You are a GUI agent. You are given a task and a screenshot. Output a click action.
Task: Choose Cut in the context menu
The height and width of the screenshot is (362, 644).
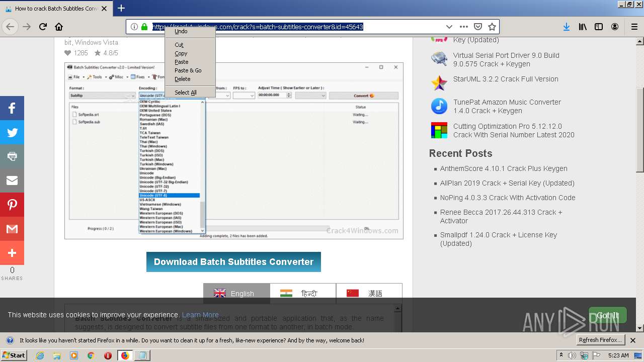tap(190, 45)
